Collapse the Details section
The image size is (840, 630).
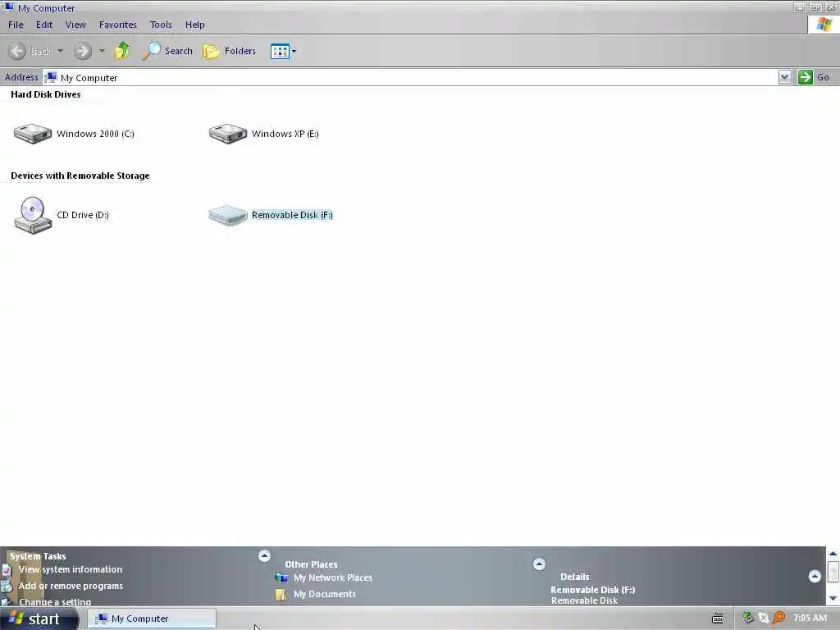point(815,576)
